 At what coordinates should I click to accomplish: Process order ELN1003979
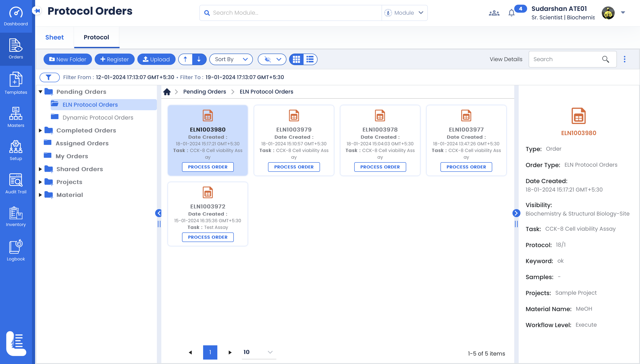click(294, 167)
